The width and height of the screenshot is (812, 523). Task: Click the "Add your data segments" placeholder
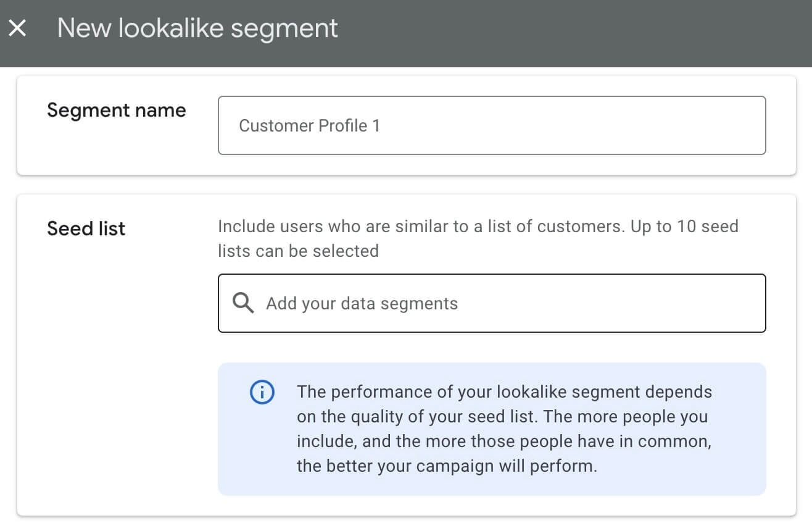point(362,304)
